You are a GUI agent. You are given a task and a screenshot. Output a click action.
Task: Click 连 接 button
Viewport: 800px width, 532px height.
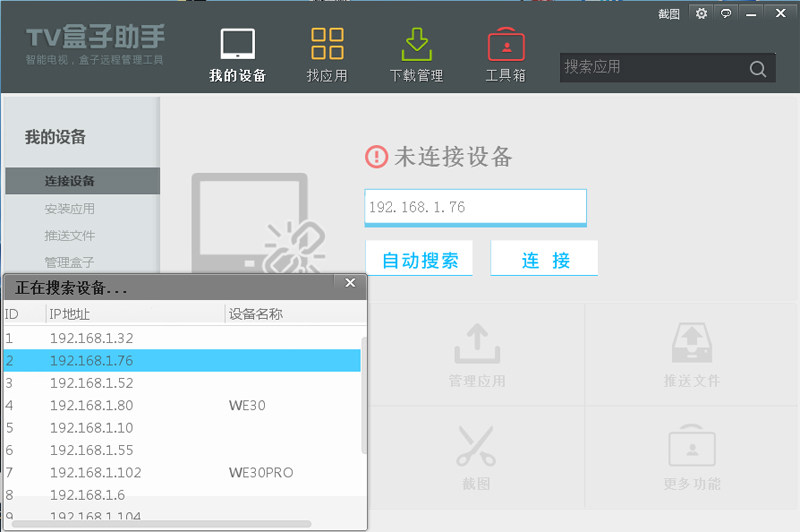click(x=545, y=260)
